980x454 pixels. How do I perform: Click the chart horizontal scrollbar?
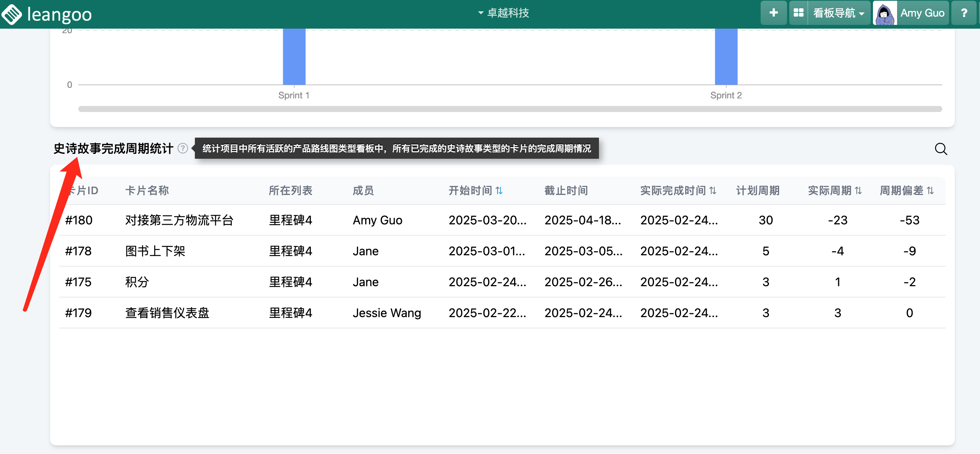tap(510, 109)
